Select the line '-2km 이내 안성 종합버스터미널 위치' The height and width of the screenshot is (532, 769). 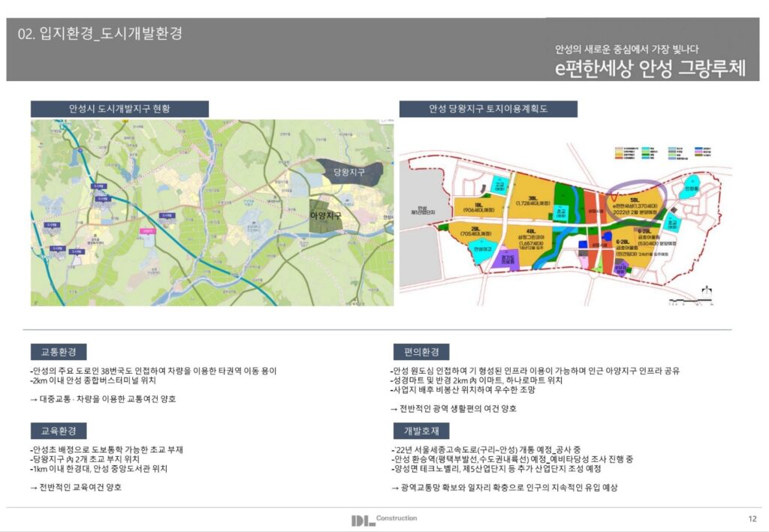click(92, 380)
